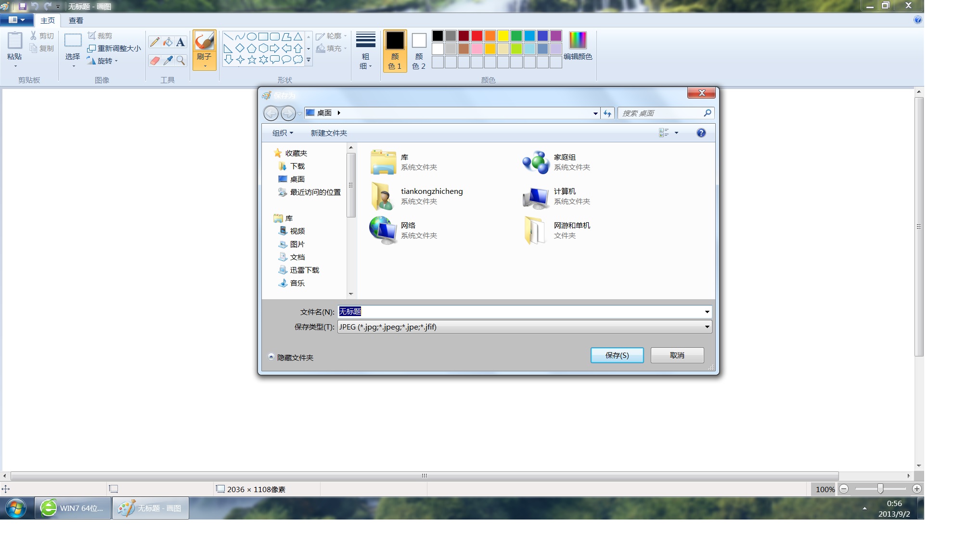Click the New folder button

click(329, 133)
